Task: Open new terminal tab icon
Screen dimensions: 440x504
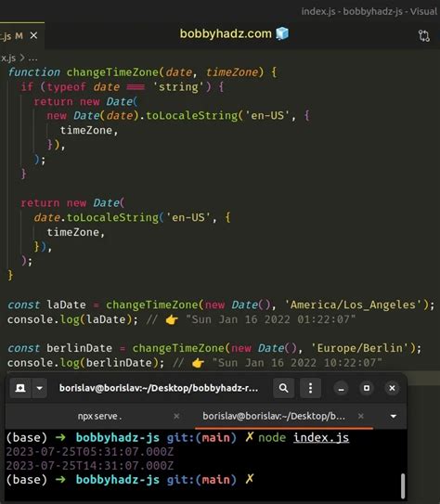Action: point(20,388)
